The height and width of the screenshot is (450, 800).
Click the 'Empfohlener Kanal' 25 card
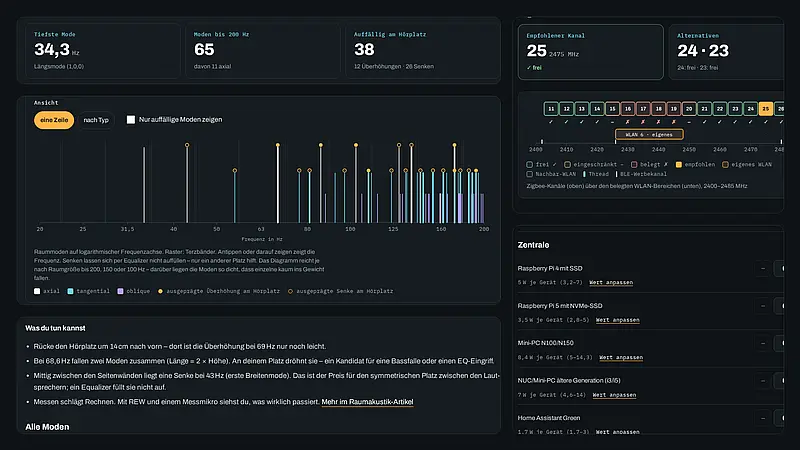click(x=591, y=52)
